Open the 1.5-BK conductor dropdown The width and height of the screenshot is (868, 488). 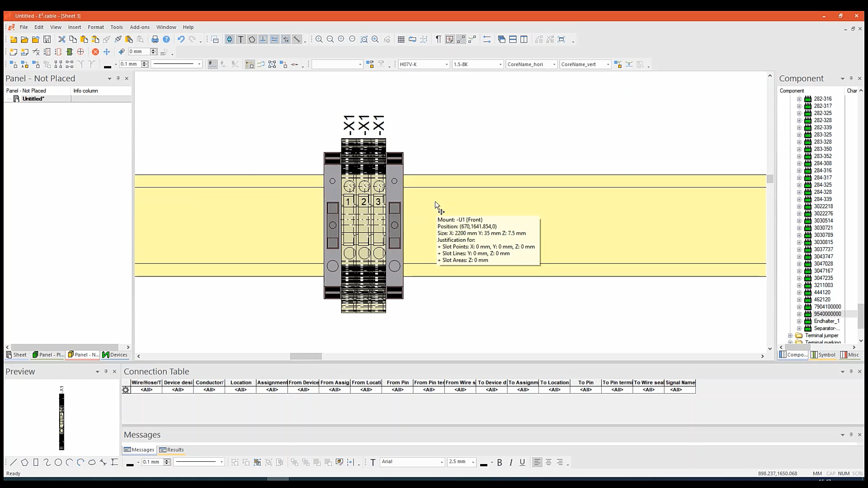pyautogui.click(x=500, y=64)
